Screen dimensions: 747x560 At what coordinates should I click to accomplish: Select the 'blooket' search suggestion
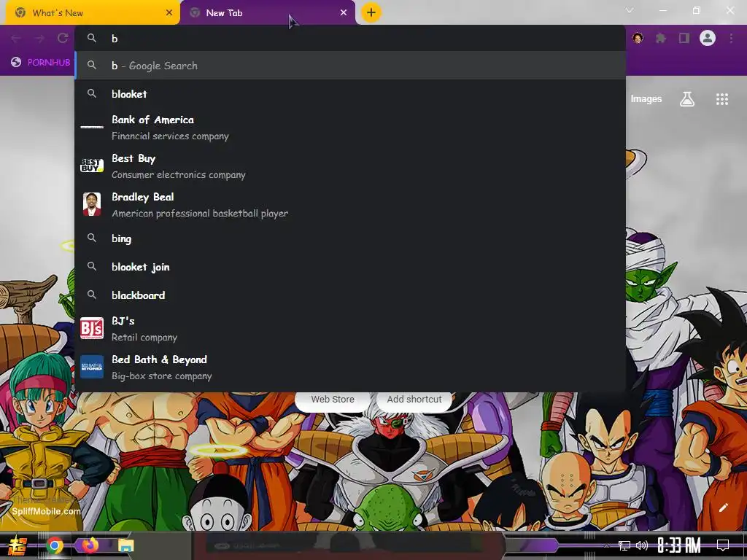350,94
